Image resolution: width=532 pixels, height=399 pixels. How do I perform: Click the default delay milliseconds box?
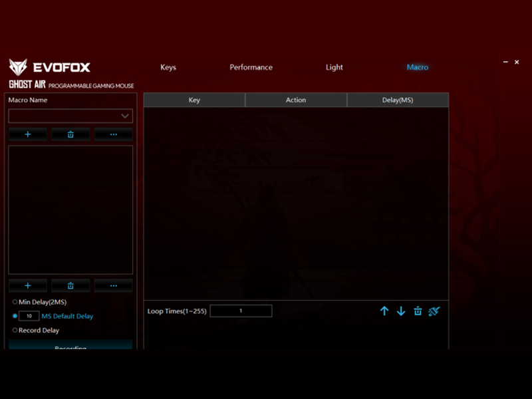point(29,316)
